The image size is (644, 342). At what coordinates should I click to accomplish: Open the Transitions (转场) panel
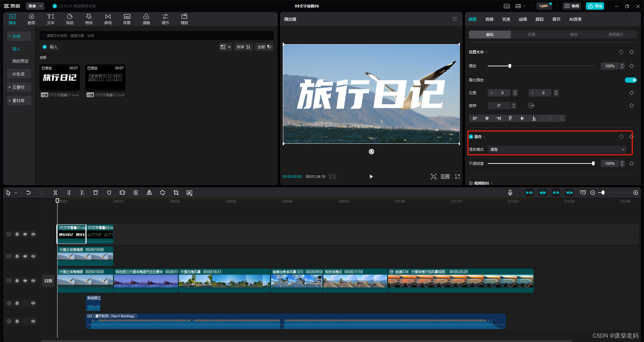point(108,19)
